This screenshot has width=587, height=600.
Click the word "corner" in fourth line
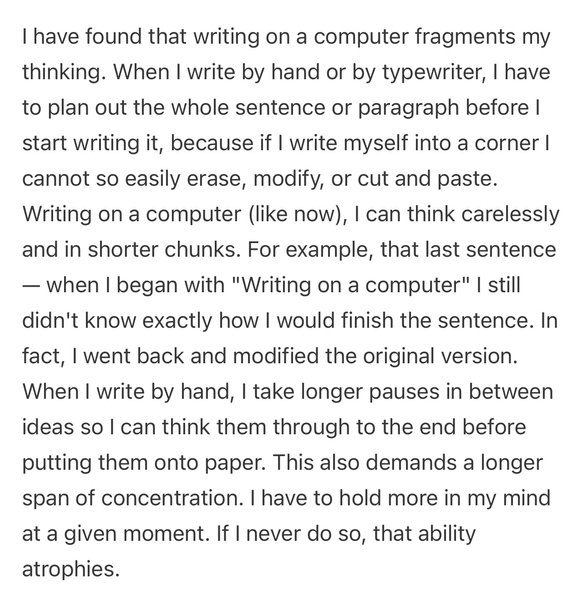click(x=506, y=144)
